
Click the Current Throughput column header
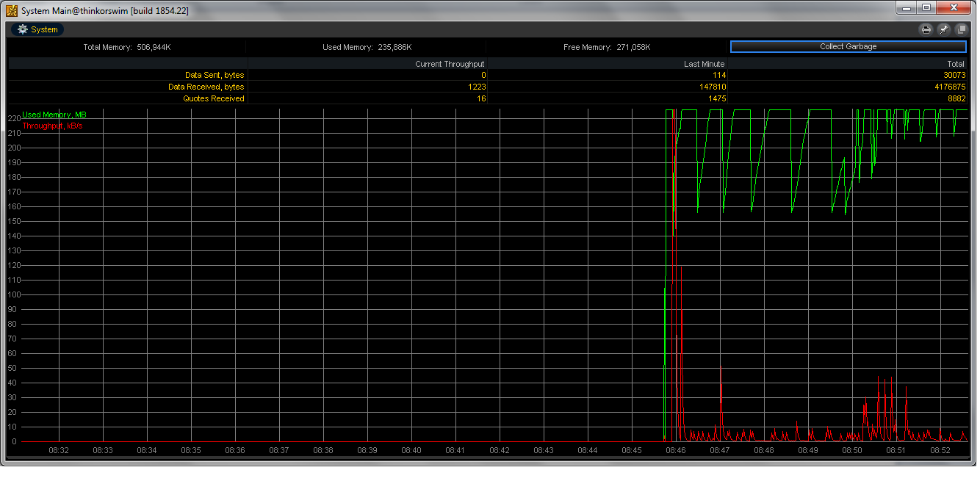coord(450,64)
